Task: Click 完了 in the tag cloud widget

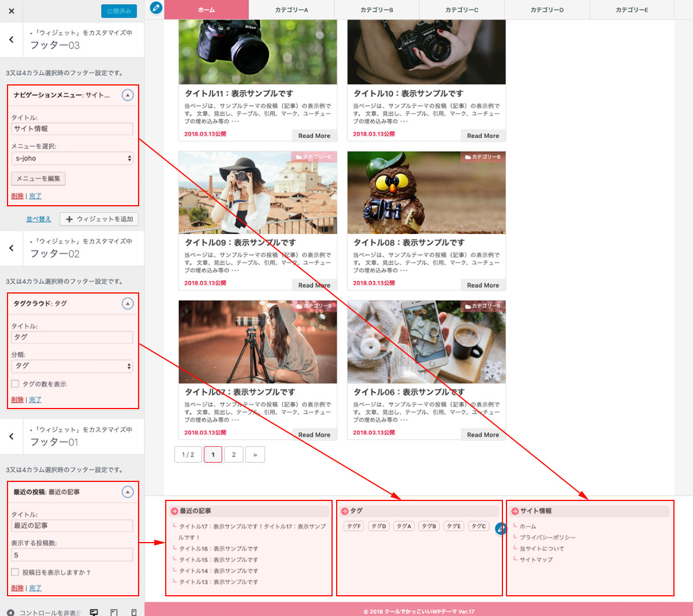Action: click(35, 399)
